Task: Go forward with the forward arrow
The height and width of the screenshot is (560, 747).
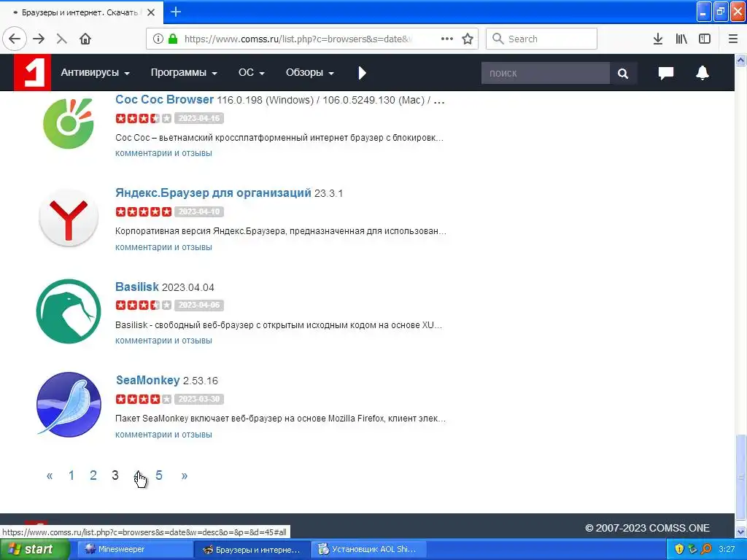Action: [39, 39]
